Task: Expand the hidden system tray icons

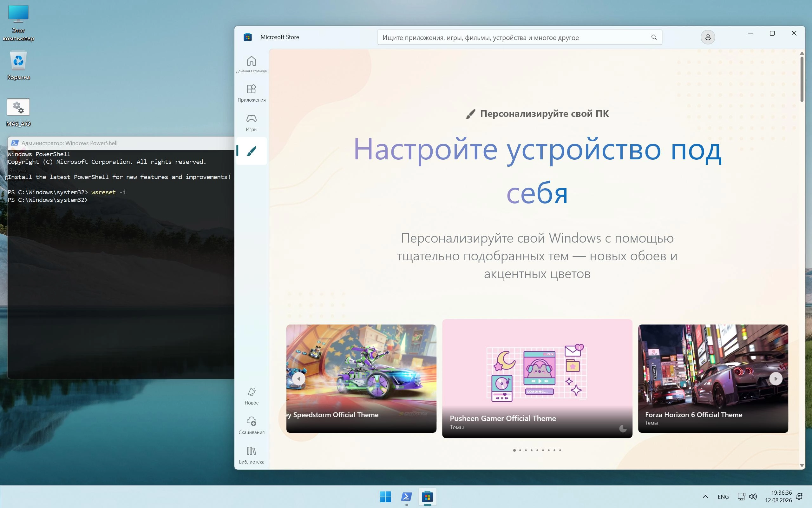Action: pyautogui.click(x=705, y=497)
